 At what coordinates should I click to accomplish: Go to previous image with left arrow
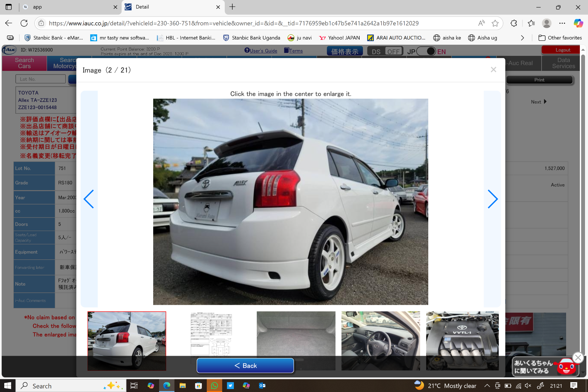click(89, 199)
